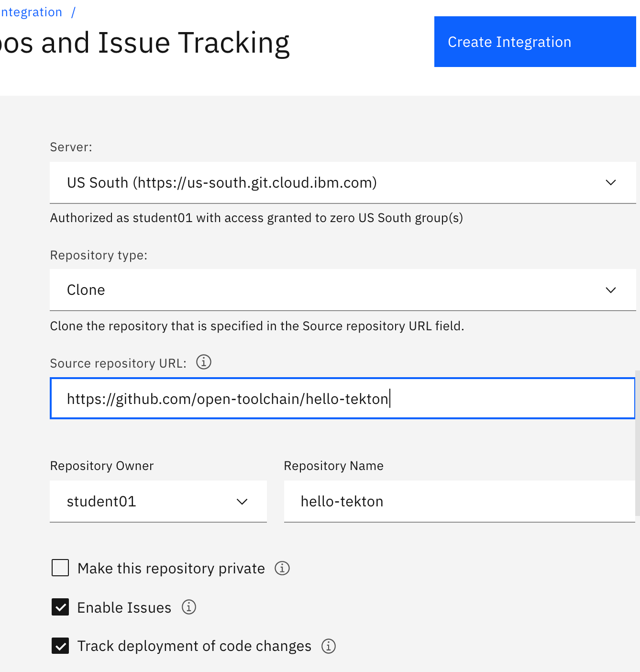Open the Server dropdown for US South
640x672 pixels.
click(342, 183)
